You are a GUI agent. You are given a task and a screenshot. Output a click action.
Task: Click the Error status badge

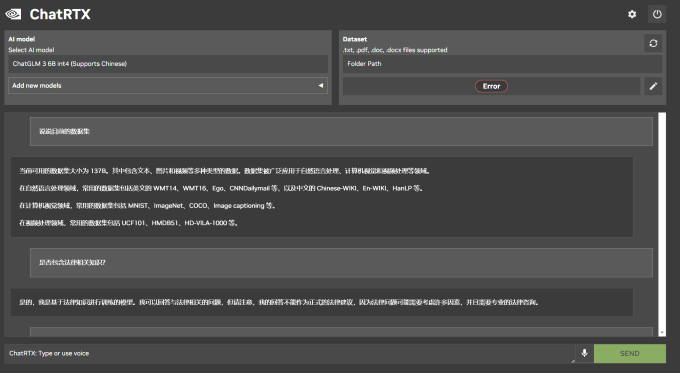click(491, 86)
